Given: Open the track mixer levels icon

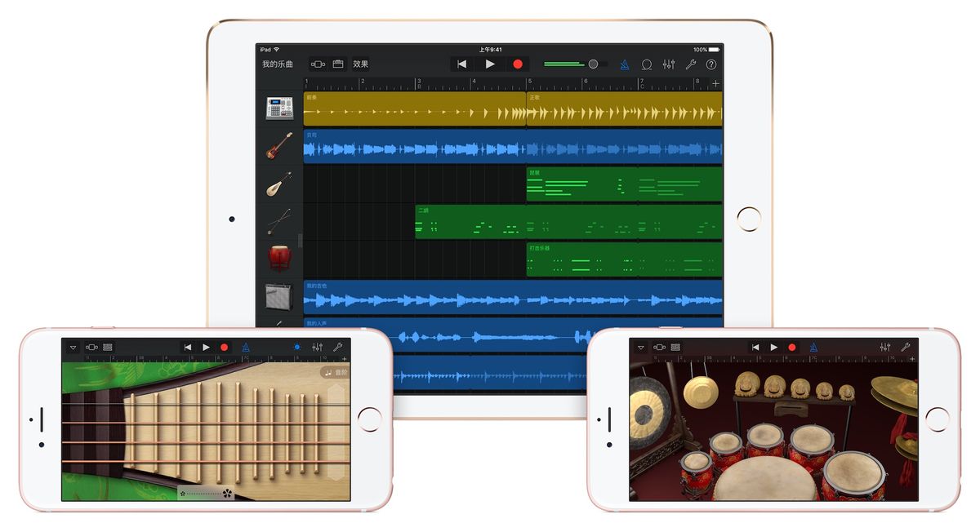Looking at the screenshot, I should click(669, 64).
